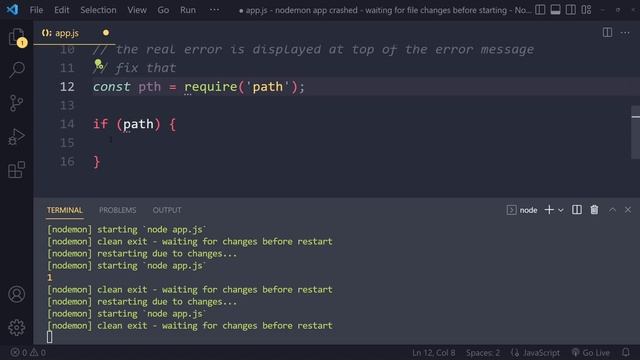This screenshot has width=640, height=360.
Task: Switch to the TERMINAL panel tab
Action: [64, 210]
